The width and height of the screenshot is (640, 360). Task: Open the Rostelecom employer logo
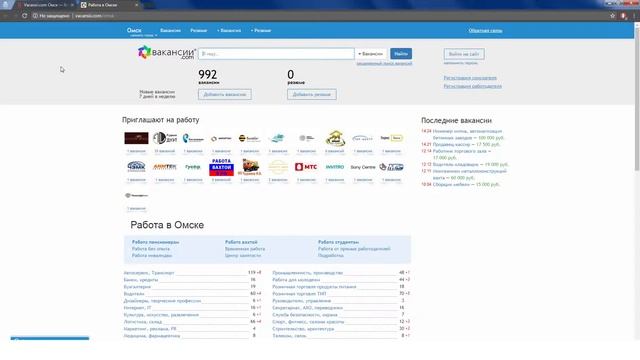point(193,138)
